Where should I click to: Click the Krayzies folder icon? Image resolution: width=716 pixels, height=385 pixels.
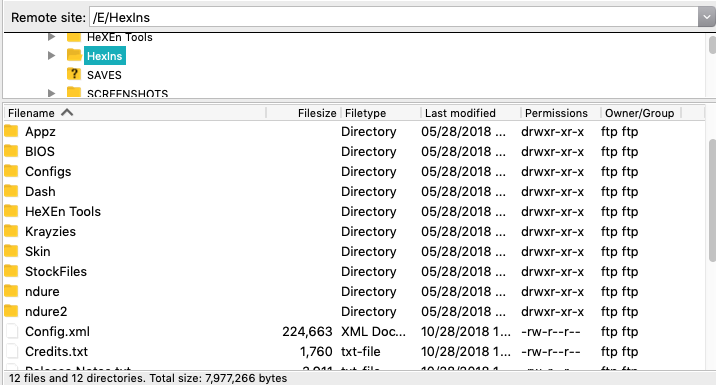(x=11, y=231)
